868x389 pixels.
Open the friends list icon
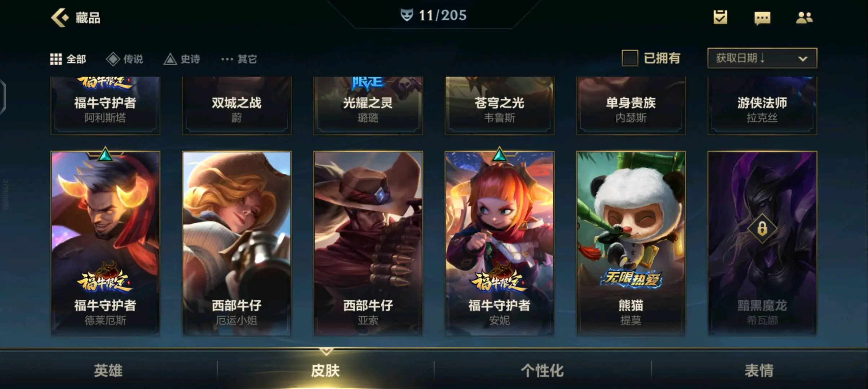(804, 17)
